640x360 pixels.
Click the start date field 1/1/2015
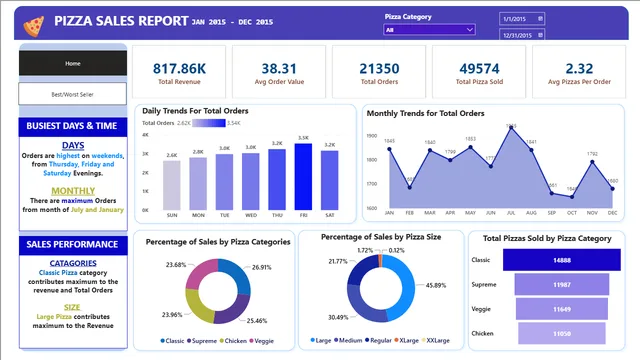point(522,19)
